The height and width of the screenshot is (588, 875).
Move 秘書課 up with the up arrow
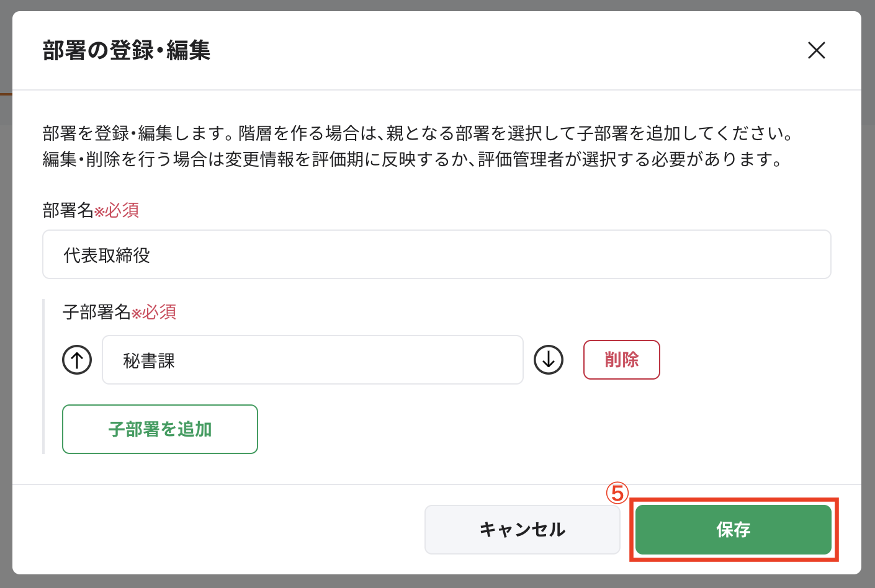77,360
